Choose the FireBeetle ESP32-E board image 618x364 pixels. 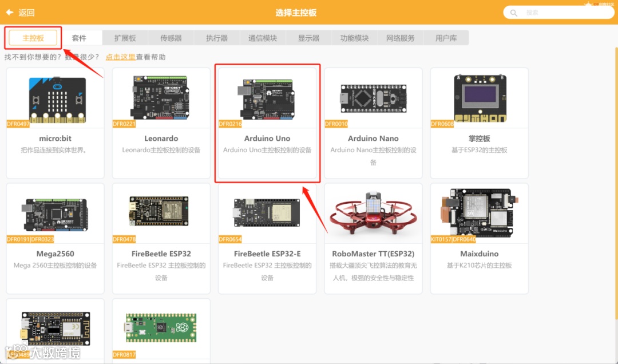[267, 212]
